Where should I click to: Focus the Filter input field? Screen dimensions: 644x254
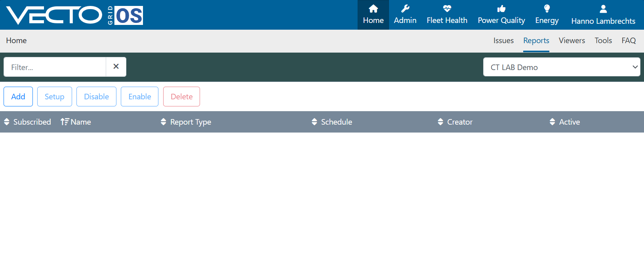point(55,67)
